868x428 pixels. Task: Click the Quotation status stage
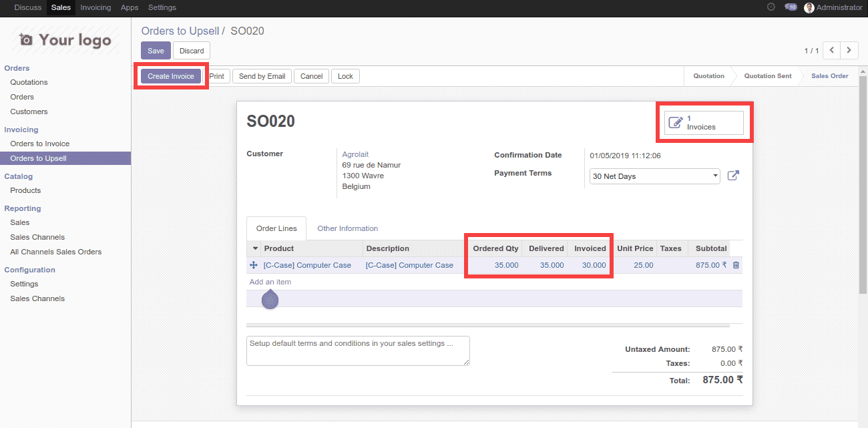click(x=708, y=76)
